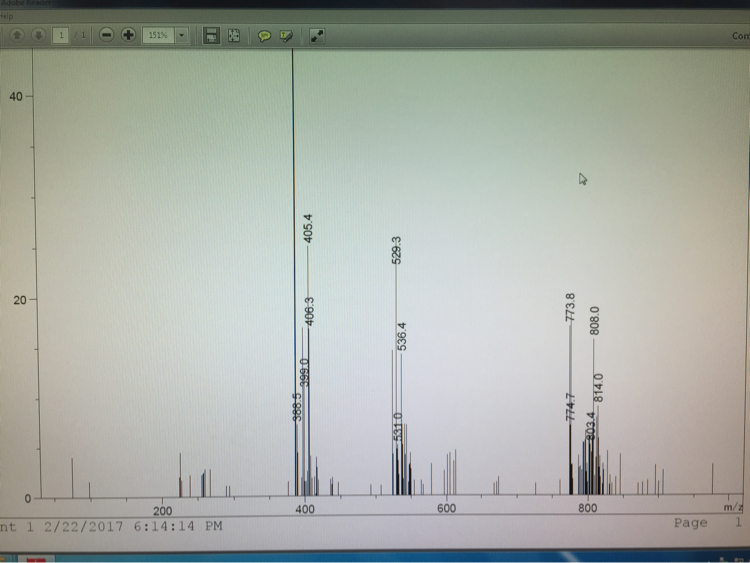Enter read mode with expand arrows icon
Image resolution: width=750 pixels, height=563 pixels.
point(317,36)
